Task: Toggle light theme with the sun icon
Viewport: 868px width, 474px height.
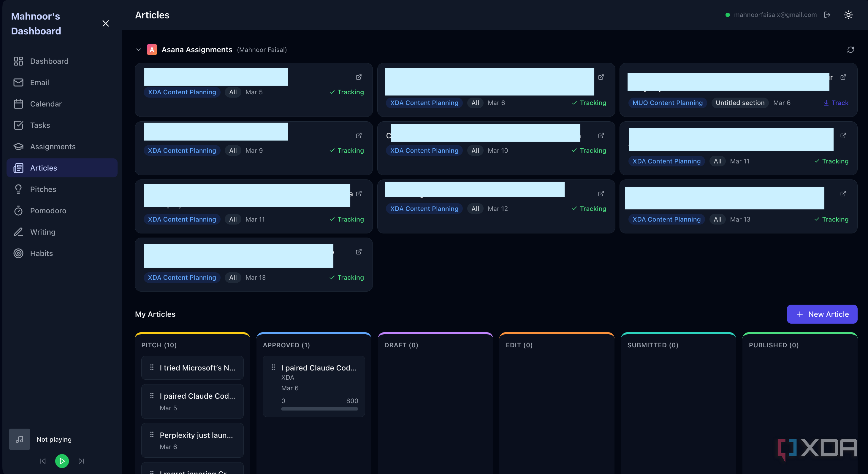Action: click(848, 15)
